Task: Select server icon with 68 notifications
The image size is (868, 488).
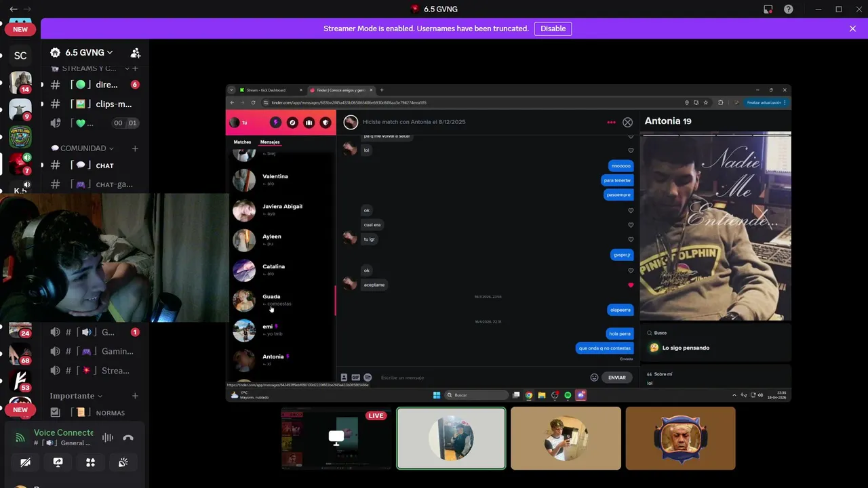Action: coord(20,354)
